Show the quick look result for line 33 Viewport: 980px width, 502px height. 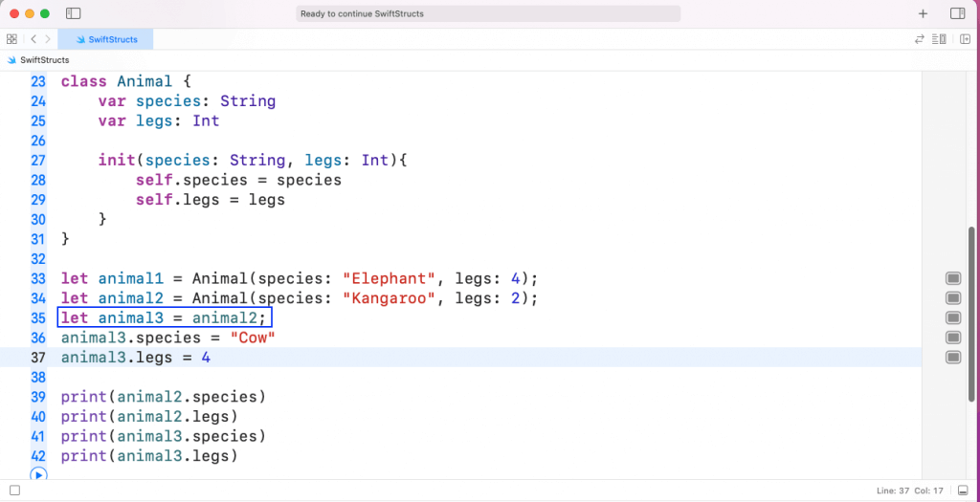pos(952,278)
